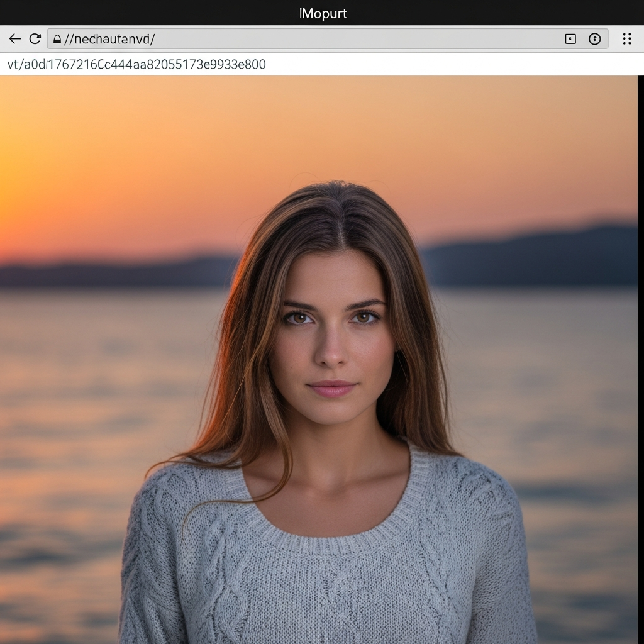
Task: Open the six-dot grid menu
Action: click(x=626, y=39)
